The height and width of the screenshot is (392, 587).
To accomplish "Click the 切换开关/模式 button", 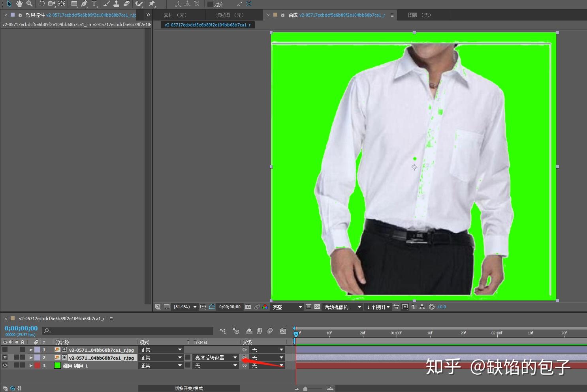I will (189, 388).
